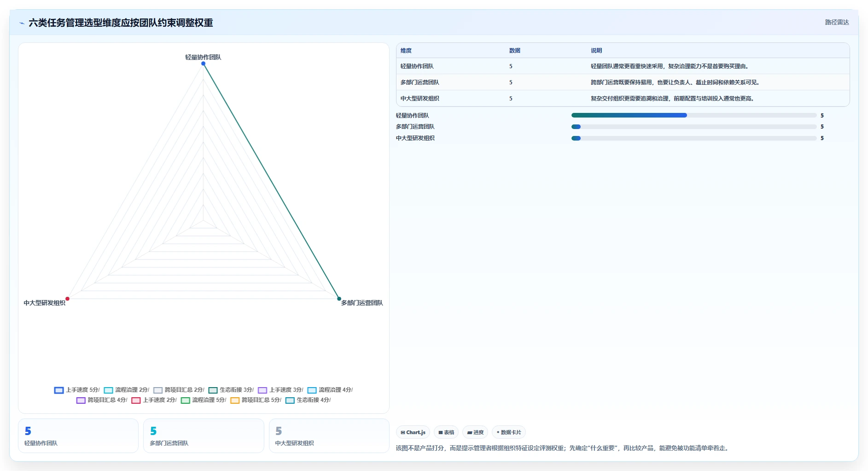Viewport: 868px width, 471px height.
Task: Click the radar axis label 轻量协作团队
Action: pos(203,57)
